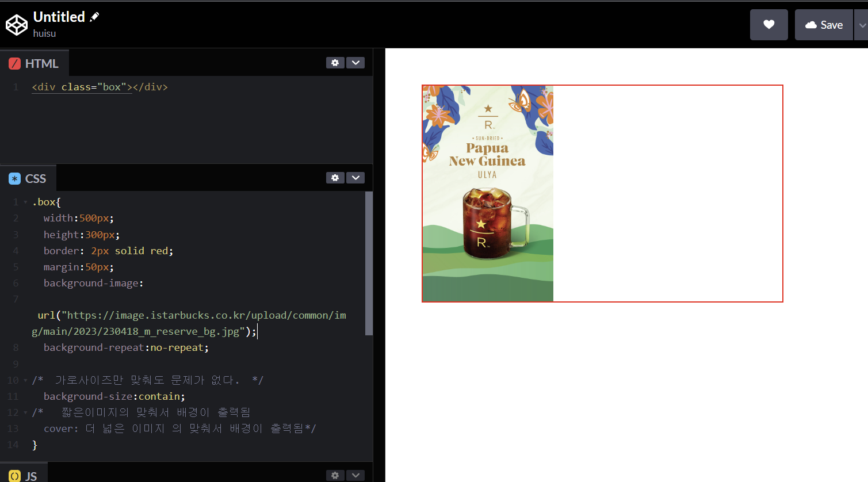868x482 pixels.
Task: Click the starbucks image url text
Action: [x=190, y=323]
